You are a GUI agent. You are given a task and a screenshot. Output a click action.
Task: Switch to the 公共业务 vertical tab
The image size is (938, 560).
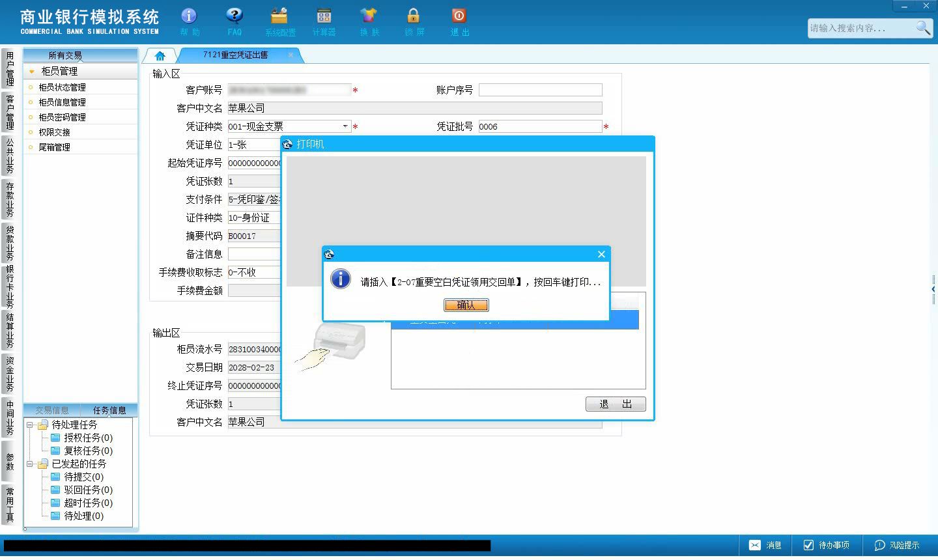(10, 156)
